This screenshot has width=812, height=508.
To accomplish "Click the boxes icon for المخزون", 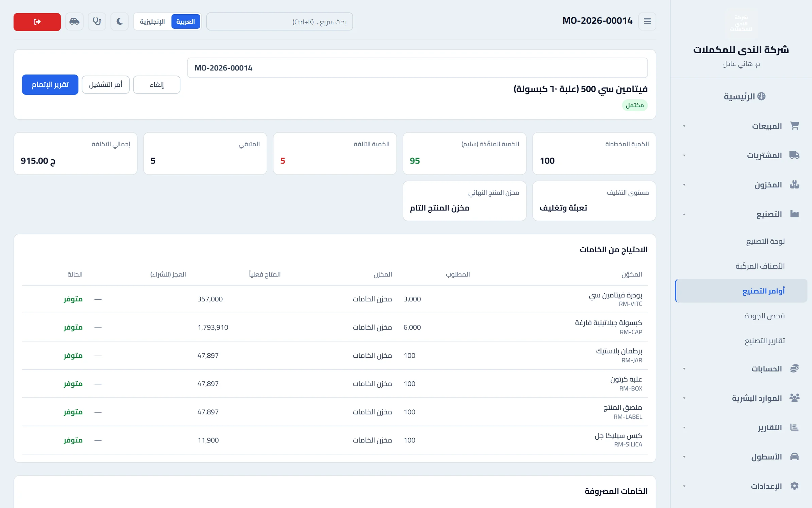I will point(794,185).
